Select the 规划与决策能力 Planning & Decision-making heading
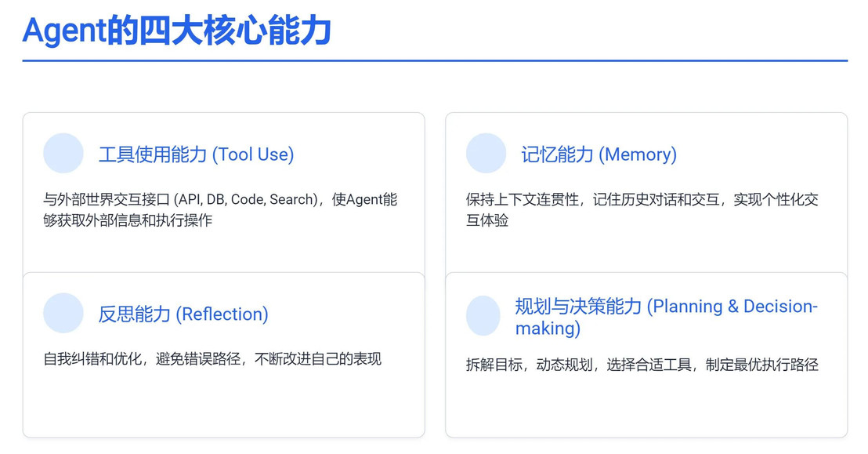Screen dimensions: 868x454 [667, 317]
